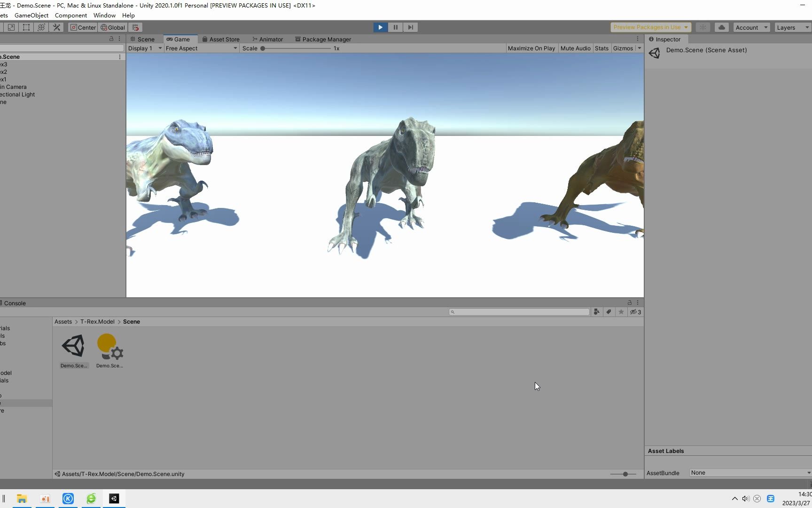Open Search by Type filter icon
This screenshot has width=812, height=508.
point(596,312)
